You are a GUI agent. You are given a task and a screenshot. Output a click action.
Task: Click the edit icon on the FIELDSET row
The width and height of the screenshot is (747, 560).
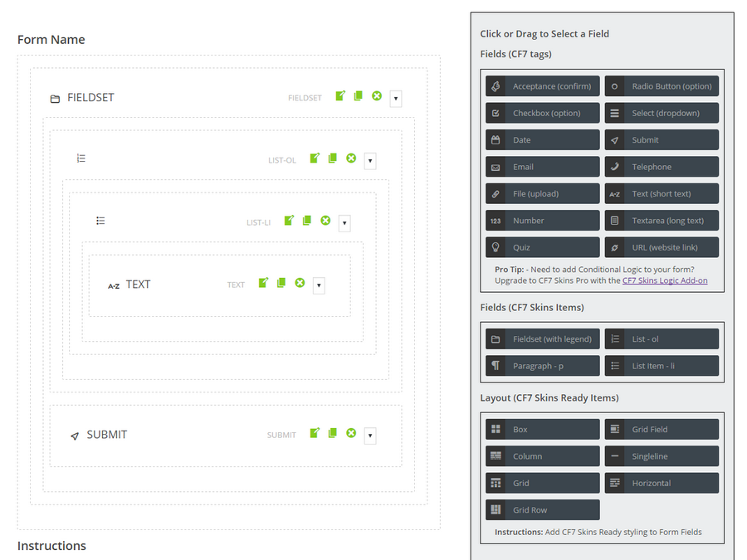coord(340,96)
